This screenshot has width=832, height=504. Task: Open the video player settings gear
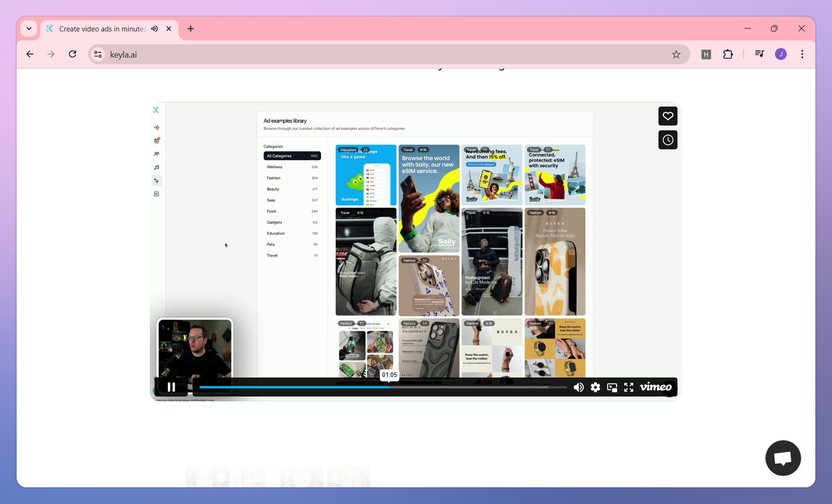(595, 388)
